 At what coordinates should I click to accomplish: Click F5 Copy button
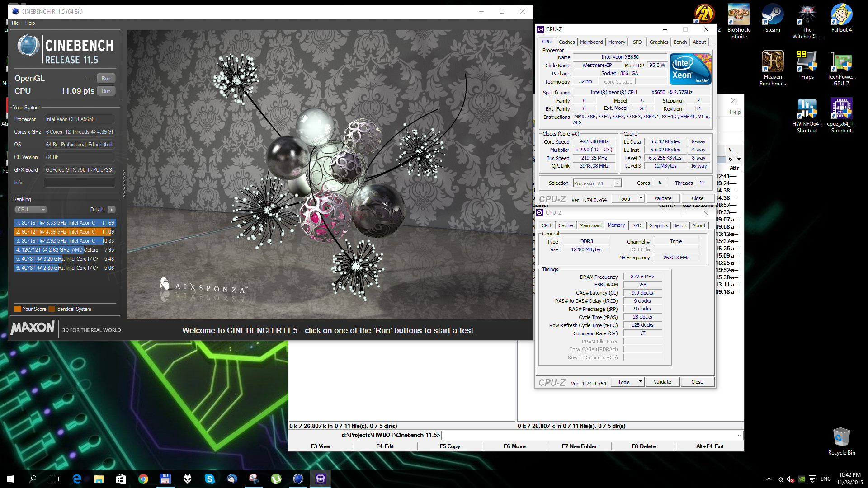[450, 446]
